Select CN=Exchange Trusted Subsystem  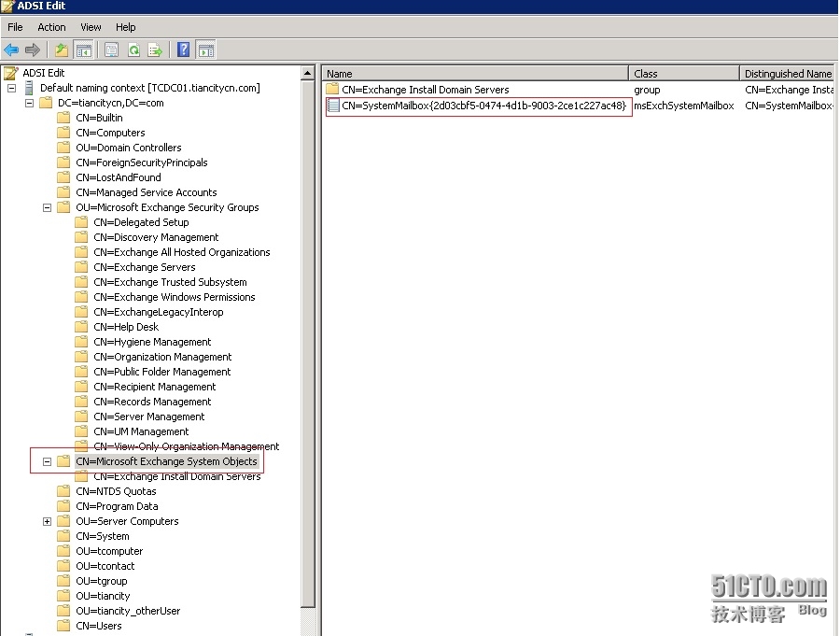pos(171,282)
